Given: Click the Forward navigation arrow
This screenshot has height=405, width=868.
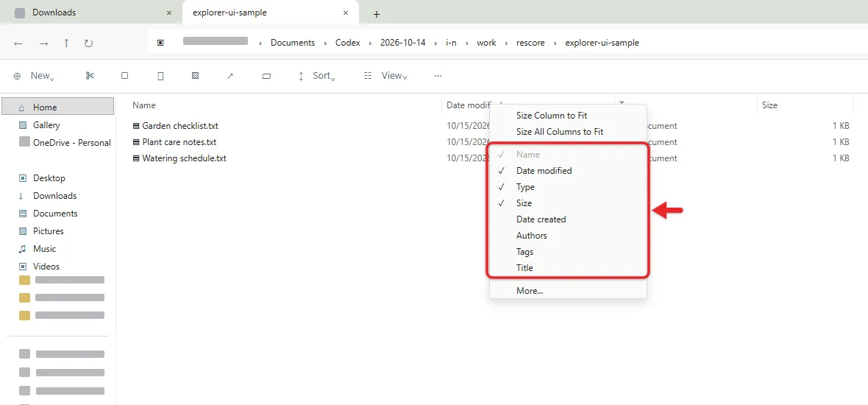Looking at the screenshot, I should pos(44,43).
